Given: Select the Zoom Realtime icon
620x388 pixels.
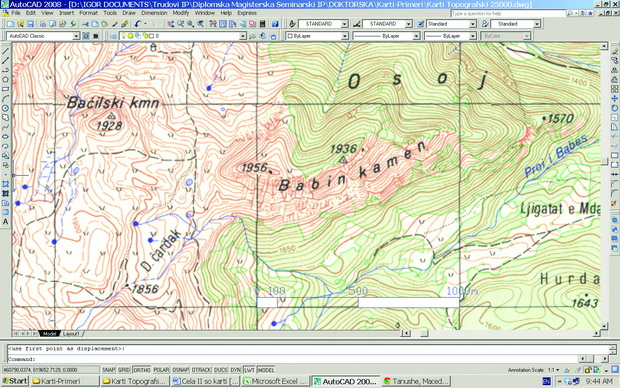Looking at the screenshot, I should point(180,24).
